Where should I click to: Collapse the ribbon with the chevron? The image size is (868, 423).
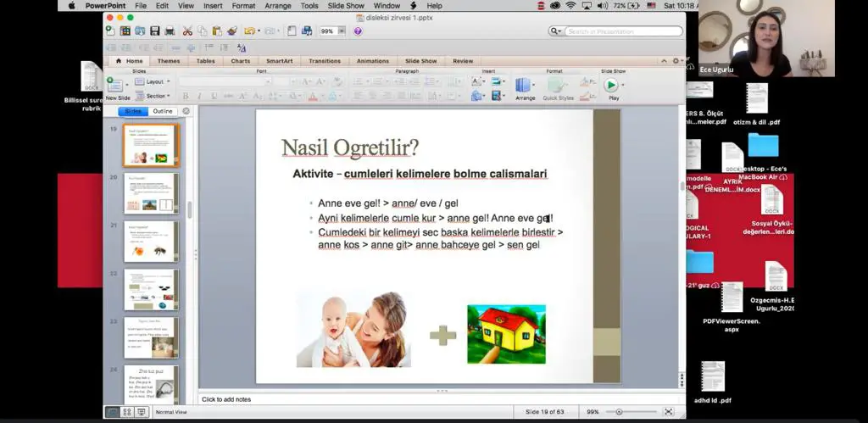pos(664,61)
